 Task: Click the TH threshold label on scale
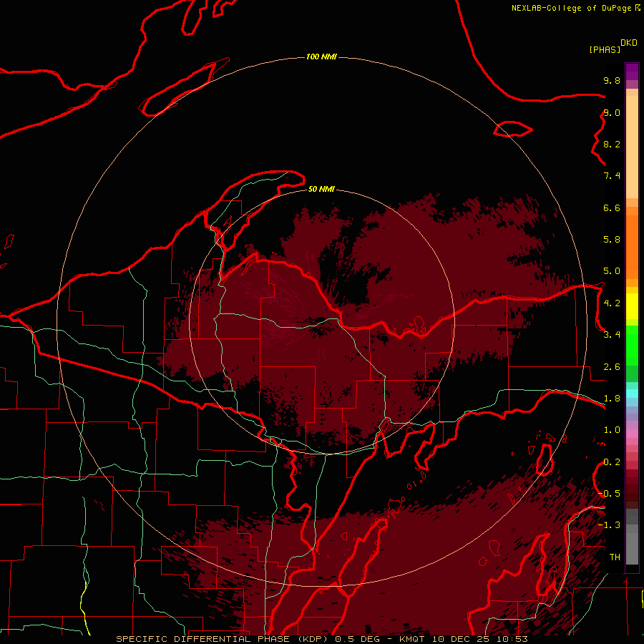[615, 557]
